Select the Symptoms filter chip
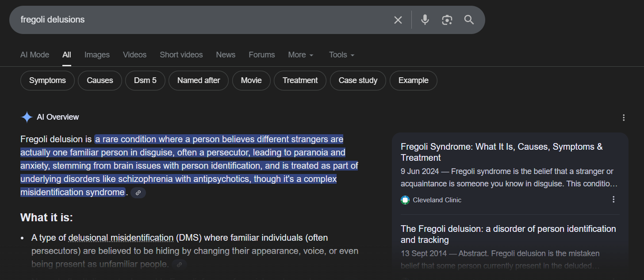644x280 pixels. (x=47, y=80)
